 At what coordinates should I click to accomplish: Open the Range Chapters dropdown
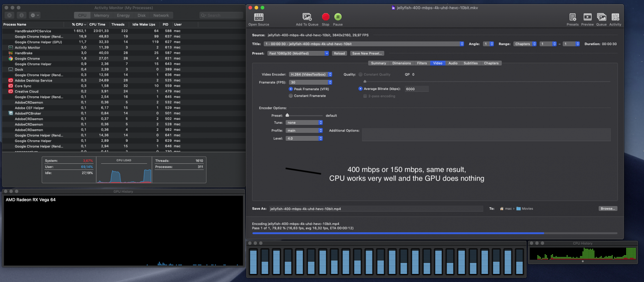click(525, 44)
